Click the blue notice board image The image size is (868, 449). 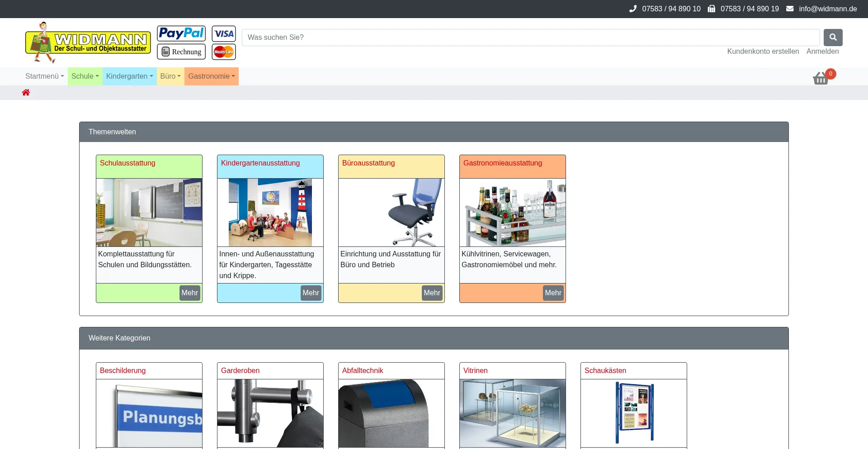pyautogui.click(x=634, y=413)
